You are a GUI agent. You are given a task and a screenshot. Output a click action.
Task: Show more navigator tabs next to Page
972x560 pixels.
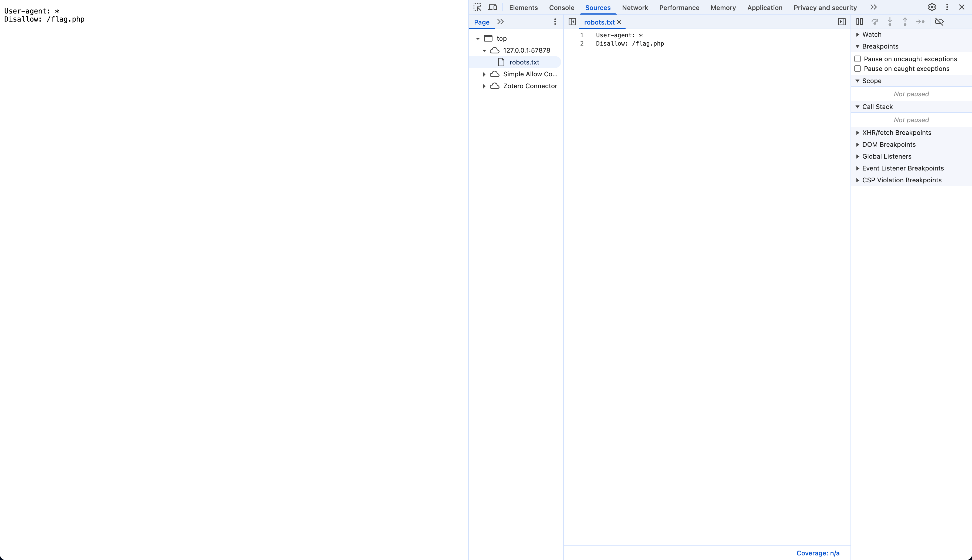coord(500,22)
